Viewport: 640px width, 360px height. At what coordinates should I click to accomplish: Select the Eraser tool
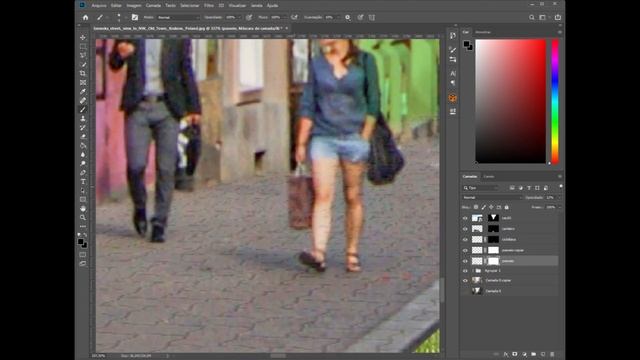tap(83, 136)
